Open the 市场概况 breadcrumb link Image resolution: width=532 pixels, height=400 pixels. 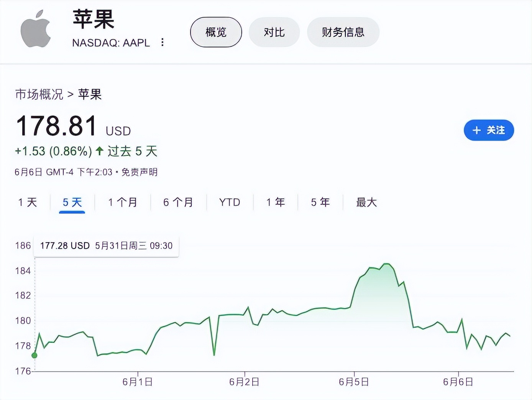click(x=39, y=95)
